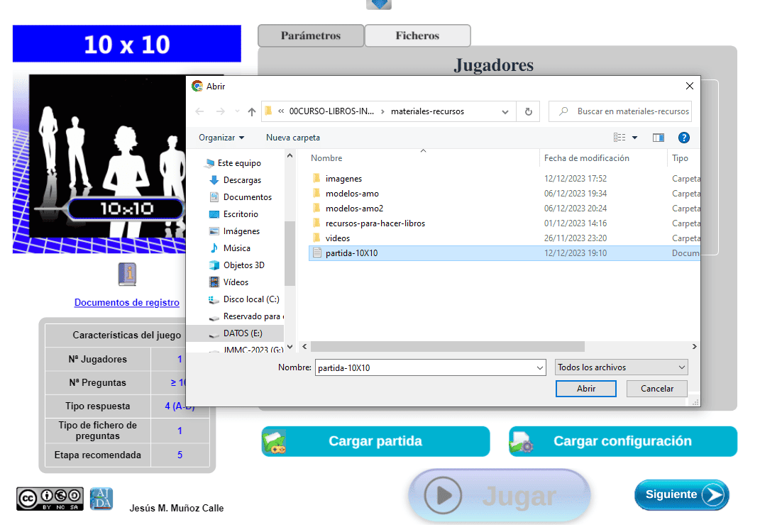This screenshot has height=532, width=760.
Task: Select DATOS (E:) drive in sidebar
Action: pyautogui.click(x=243, y=333)
